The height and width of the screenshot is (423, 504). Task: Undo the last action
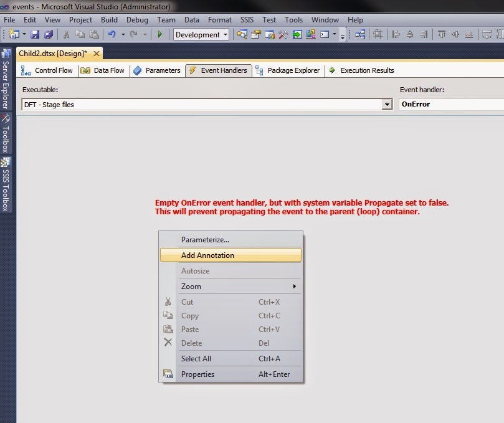[x=112, y=34]
